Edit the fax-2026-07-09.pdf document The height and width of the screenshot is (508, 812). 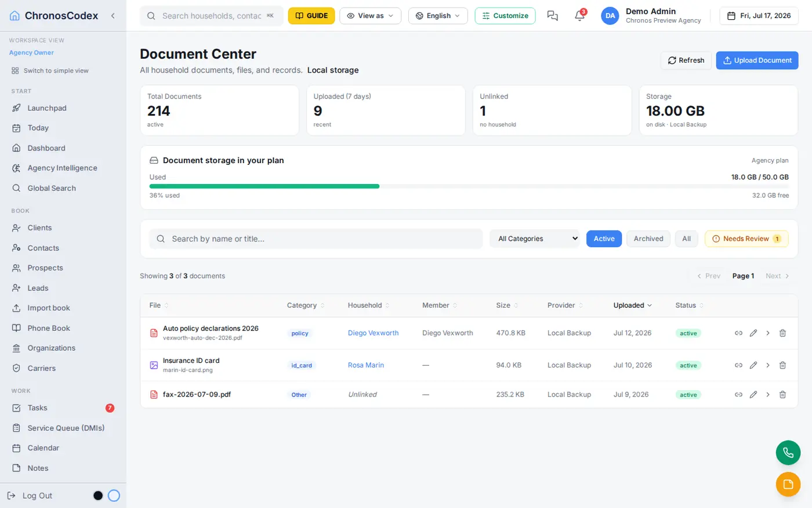click(753, 395)
